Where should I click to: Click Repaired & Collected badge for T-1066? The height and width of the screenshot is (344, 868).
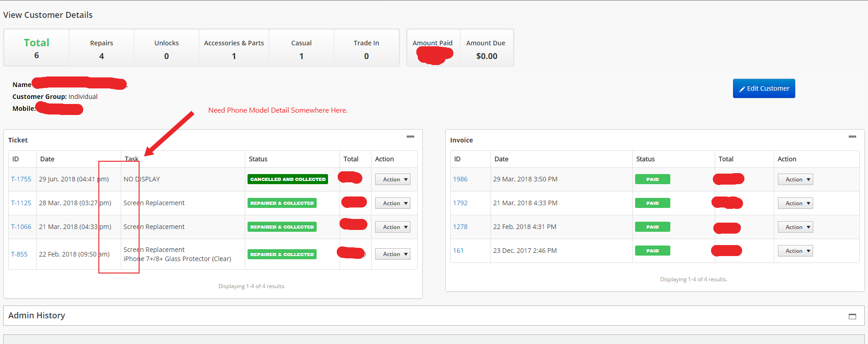[x=282, y=227]
